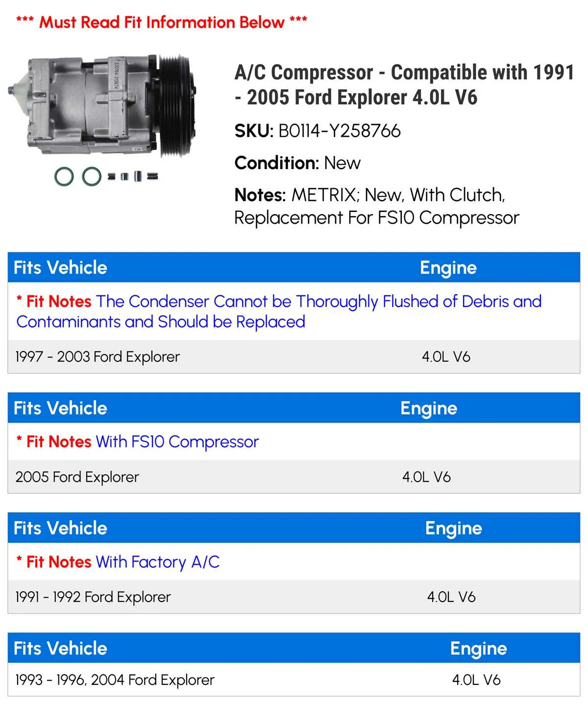Click the small metal fittings beside O-rings
The width and height of the screenshot is (588, 704).
tap(133, 176)
